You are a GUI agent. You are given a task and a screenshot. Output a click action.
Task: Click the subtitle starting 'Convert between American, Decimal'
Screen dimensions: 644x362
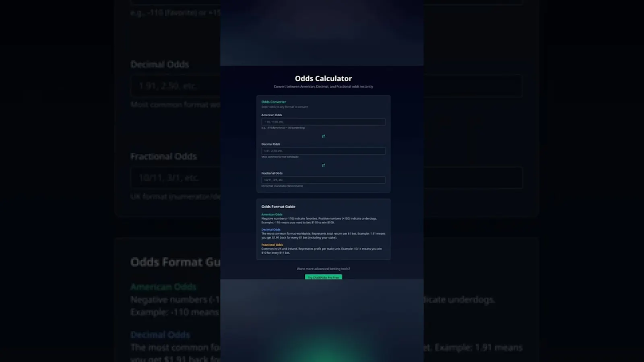pyautogui.click(x=323, y=86)
